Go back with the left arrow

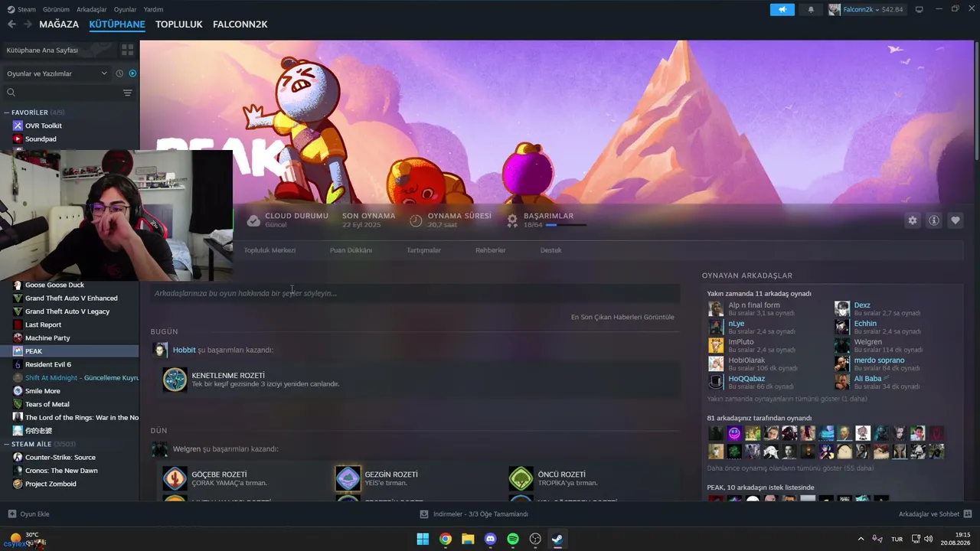[11, 24]
